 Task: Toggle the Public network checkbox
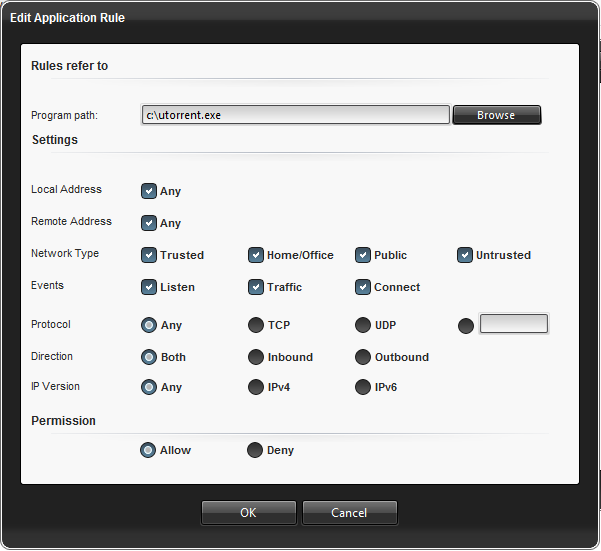[x=363, y=255]
